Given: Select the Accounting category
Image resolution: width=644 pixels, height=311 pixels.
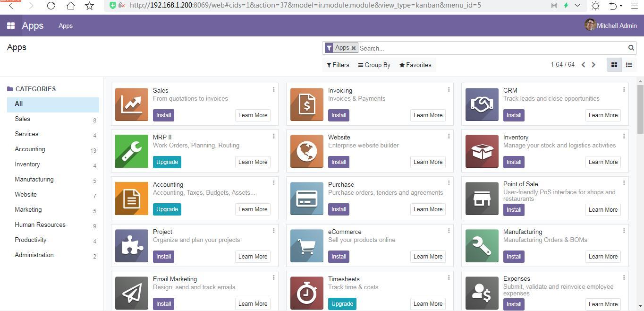Looking at the screenshot, I should 30,149.
